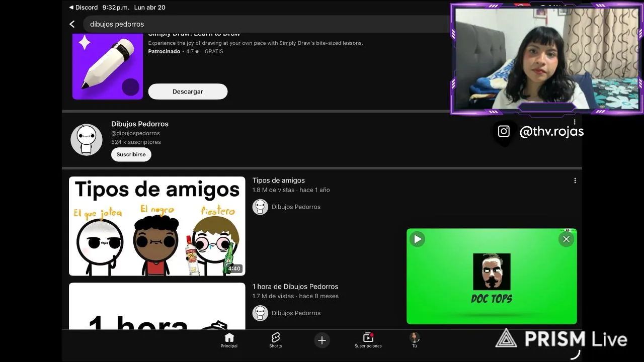Click channel name next to 'Tipos de amigos' avatar
Screen dimensions: 644x362
coord(296,207)
